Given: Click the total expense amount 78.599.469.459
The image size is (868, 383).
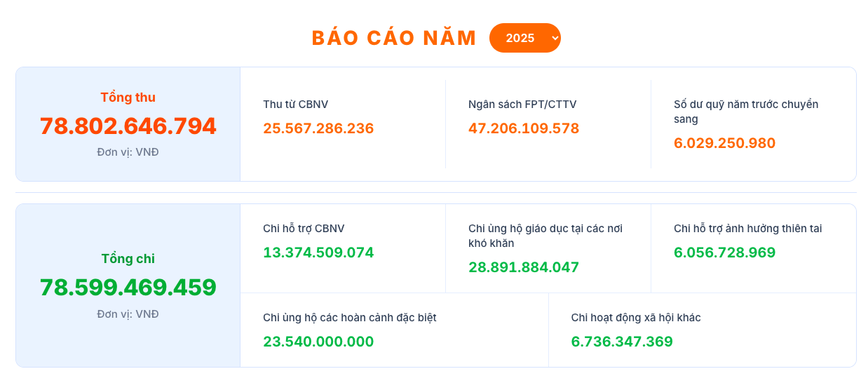Looking at the screenshot, I should tap(128, 288).
